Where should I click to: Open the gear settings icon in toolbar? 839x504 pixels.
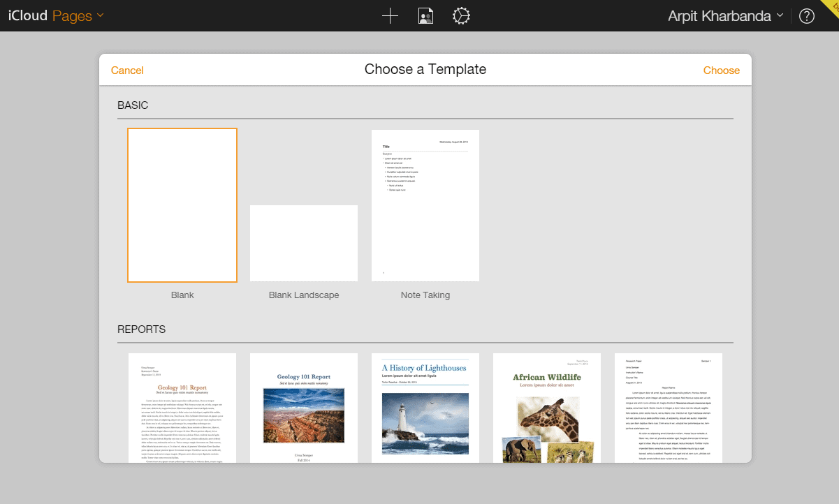461,16
